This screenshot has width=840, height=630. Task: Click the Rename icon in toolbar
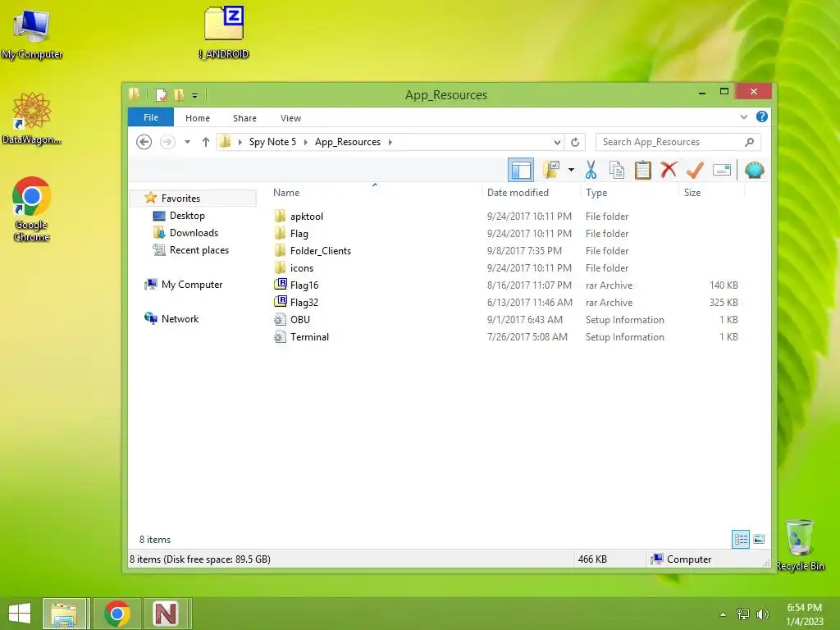[722, 171]
